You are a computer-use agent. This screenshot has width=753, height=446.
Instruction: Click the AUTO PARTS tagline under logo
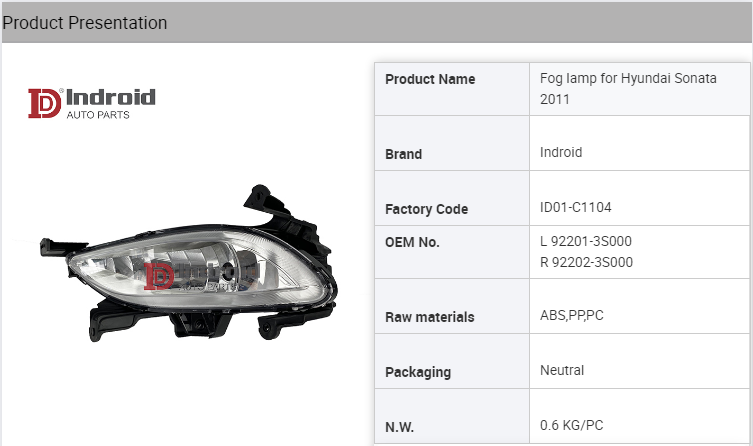coord(98,115)
